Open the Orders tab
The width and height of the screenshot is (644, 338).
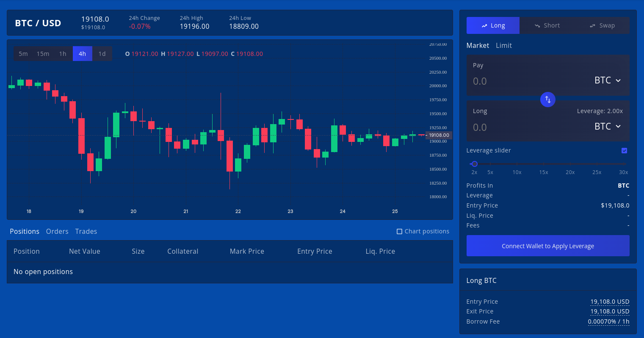(x=57, y=231)
